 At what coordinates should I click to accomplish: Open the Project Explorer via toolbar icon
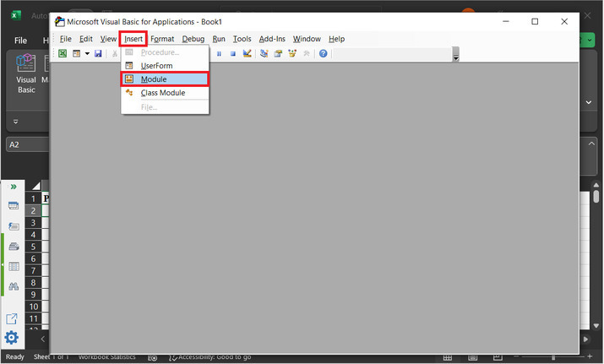coord(264,53)
